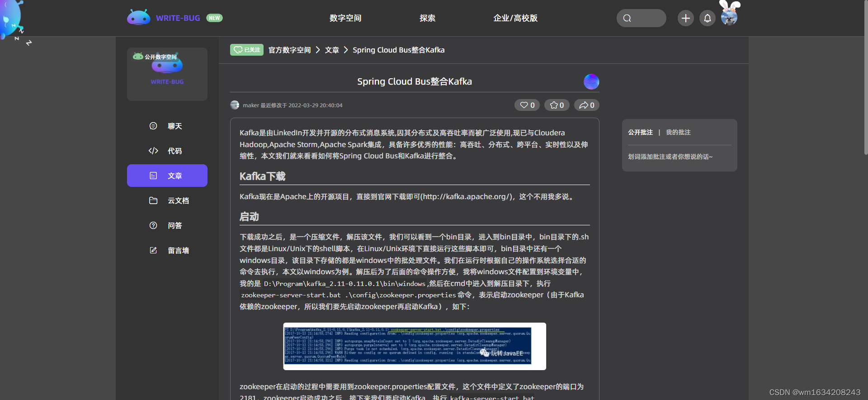Image resolution: width=868 pixels, height=400 pixels.
Task: Open the zookeeper terminal screenshot image
Action: 415,346
